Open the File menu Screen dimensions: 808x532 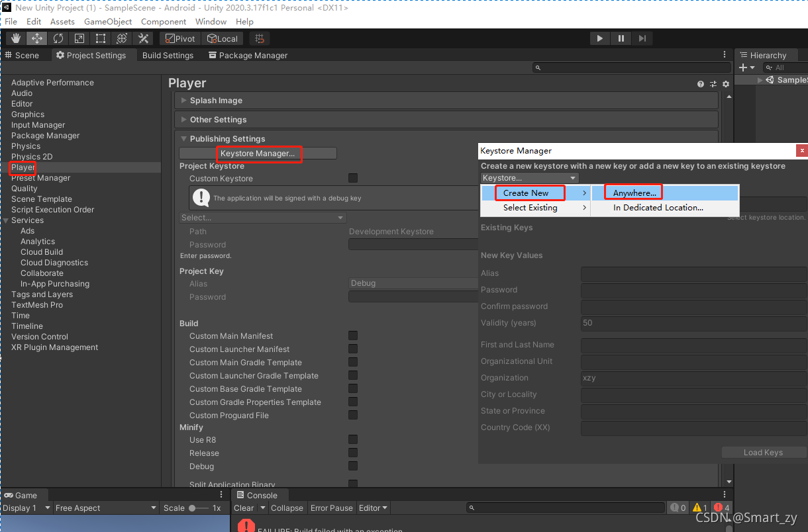click(11, 22)
